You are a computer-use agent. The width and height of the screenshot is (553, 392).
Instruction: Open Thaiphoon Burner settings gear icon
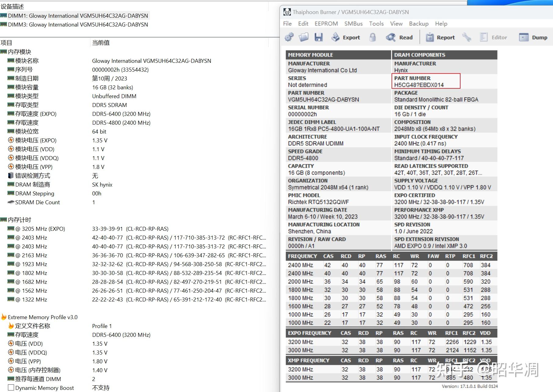pos(289,37)
